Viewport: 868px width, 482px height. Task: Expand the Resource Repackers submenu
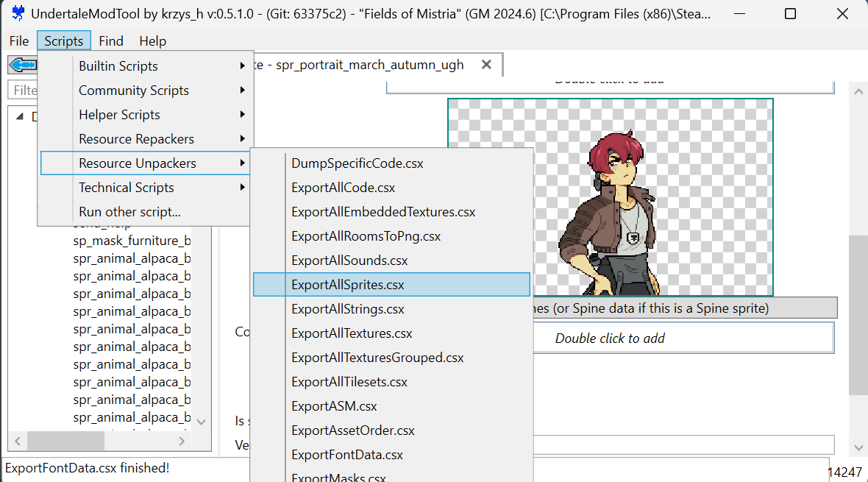click(x=145, y=139)
